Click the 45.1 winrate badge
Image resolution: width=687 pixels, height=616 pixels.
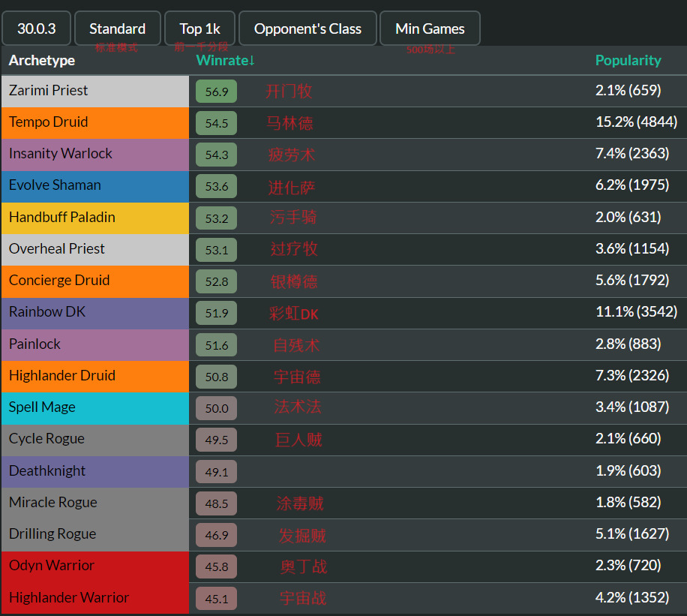click(217, 598)
